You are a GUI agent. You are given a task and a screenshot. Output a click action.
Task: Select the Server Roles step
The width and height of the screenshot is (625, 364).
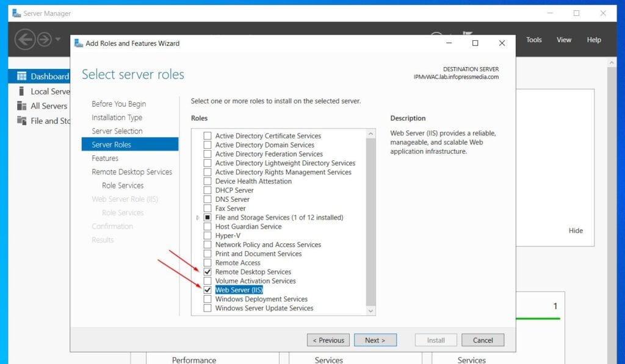(130, 144)
